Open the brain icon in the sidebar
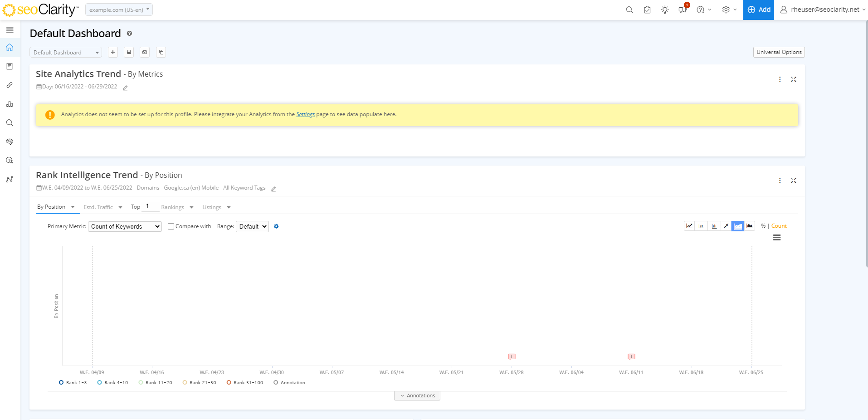 coord(10,142)
